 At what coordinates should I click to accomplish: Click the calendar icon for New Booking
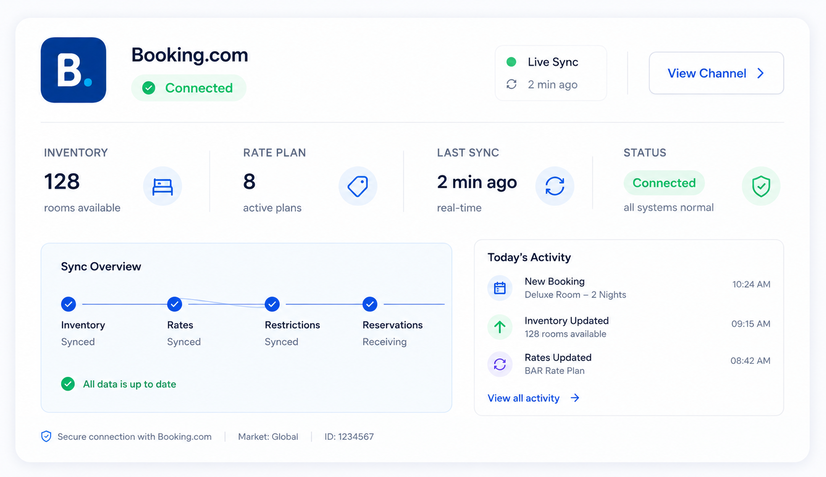[500, 288]
